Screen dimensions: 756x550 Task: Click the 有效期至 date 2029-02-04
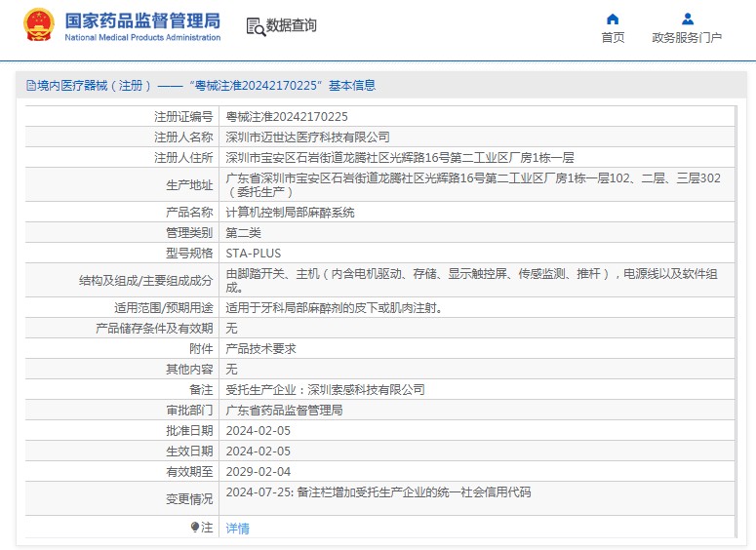258,471
